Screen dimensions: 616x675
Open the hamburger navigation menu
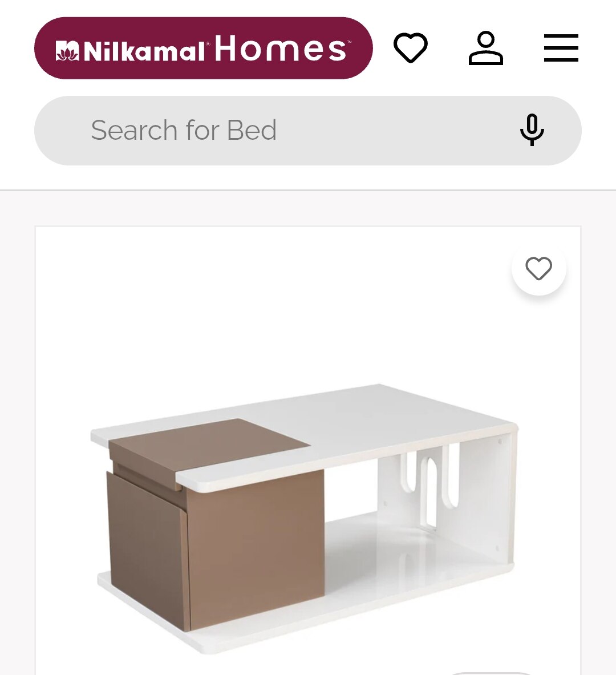tap(561, 48)
